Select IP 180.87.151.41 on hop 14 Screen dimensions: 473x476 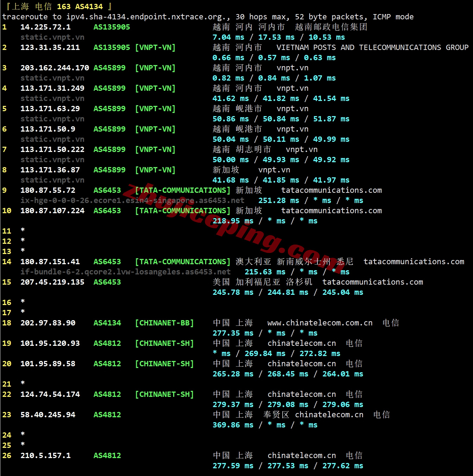pyautogui.click(x=50, y=262)
